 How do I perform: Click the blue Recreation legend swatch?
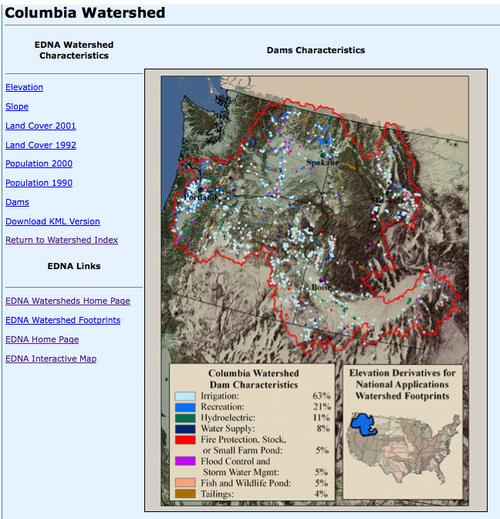coord(185,407)
